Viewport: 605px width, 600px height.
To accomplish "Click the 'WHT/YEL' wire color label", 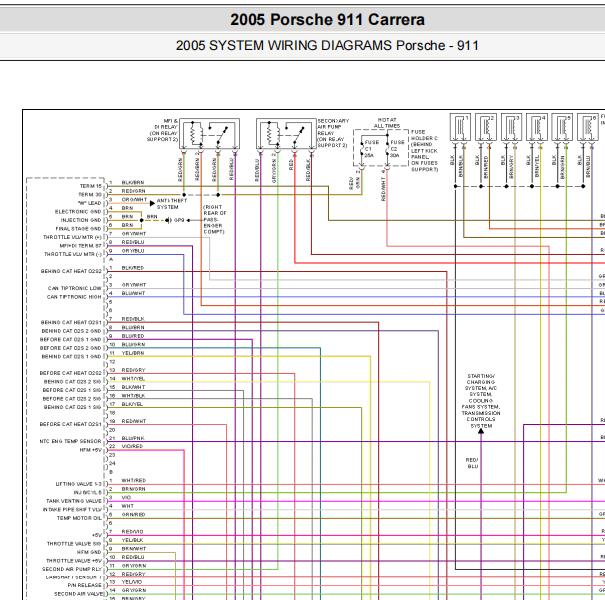I will click(x=133, y=378).
